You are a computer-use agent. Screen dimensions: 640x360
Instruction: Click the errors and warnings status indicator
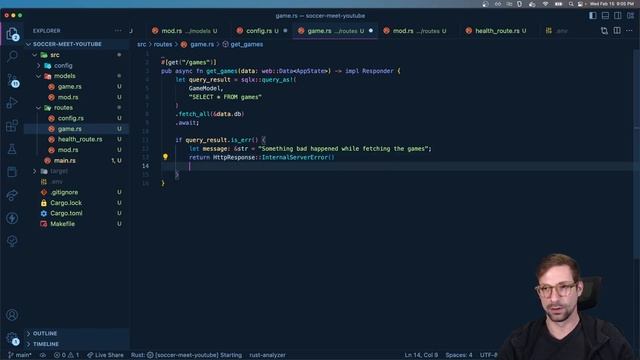click(x=67, y=355)
